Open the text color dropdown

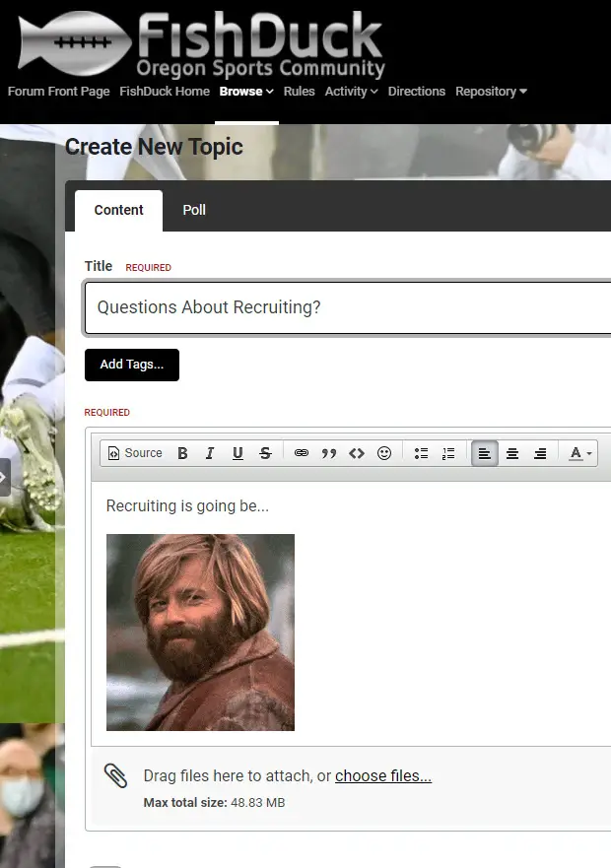click(579, 453)
